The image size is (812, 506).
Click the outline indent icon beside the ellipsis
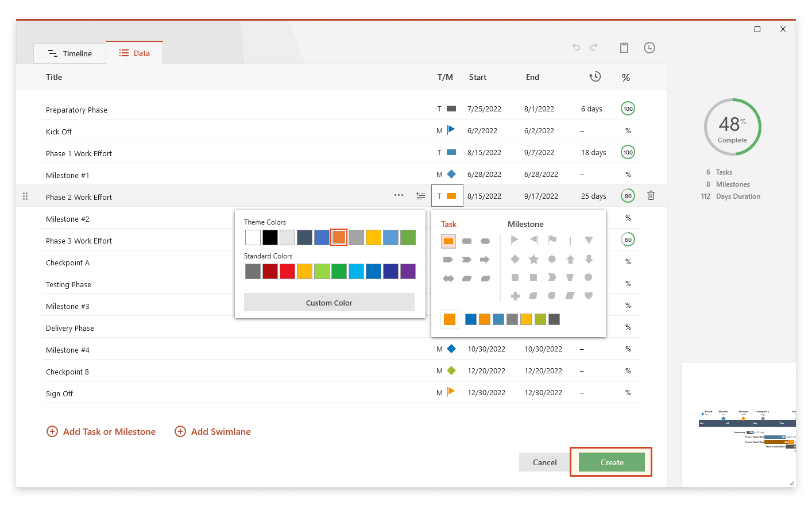click(x=420, y=195)
